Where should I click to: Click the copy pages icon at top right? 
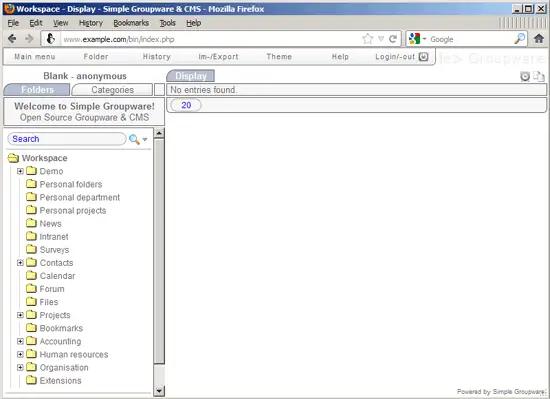coord(539,76)
